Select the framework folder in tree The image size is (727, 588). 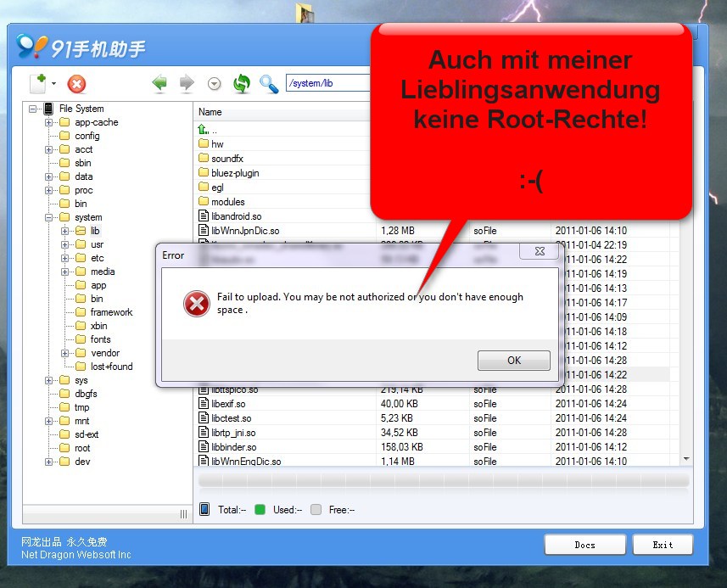pyautogui.click(x=111, y=312)
